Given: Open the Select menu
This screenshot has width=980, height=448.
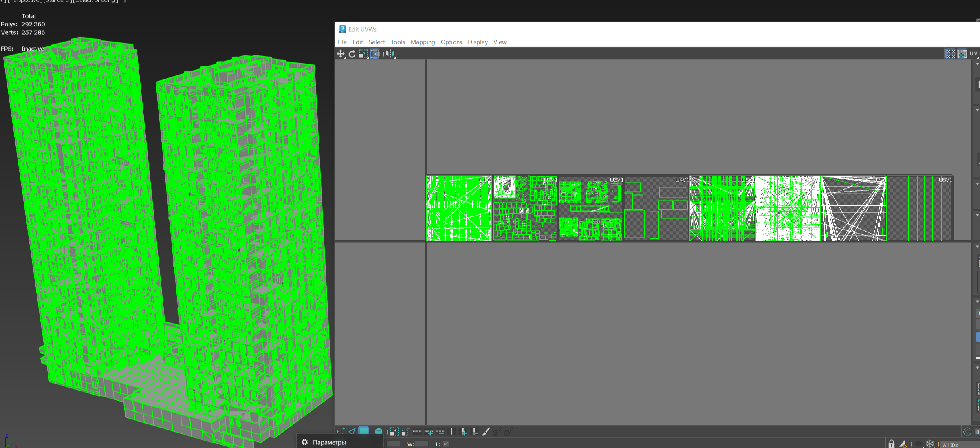Looking at the screenshot, I should [x=377, y=42].
